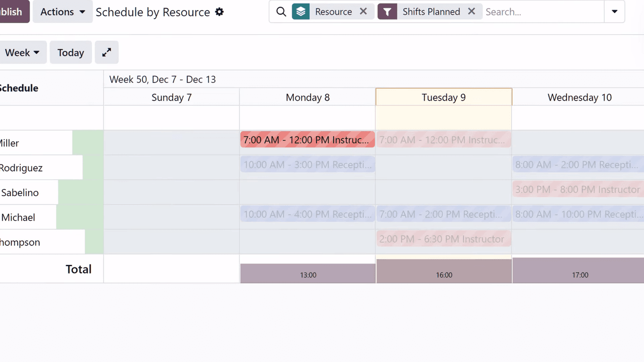Viewport: 644px width, 362px height.
Task: Click the Publish button
Action: [13, 12]
